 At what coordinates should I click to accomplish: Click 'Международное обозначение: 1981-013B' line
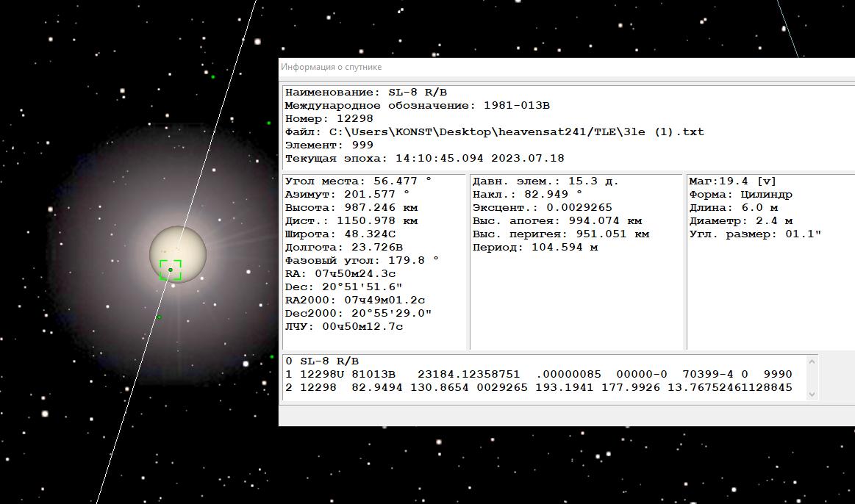[417, 105]
